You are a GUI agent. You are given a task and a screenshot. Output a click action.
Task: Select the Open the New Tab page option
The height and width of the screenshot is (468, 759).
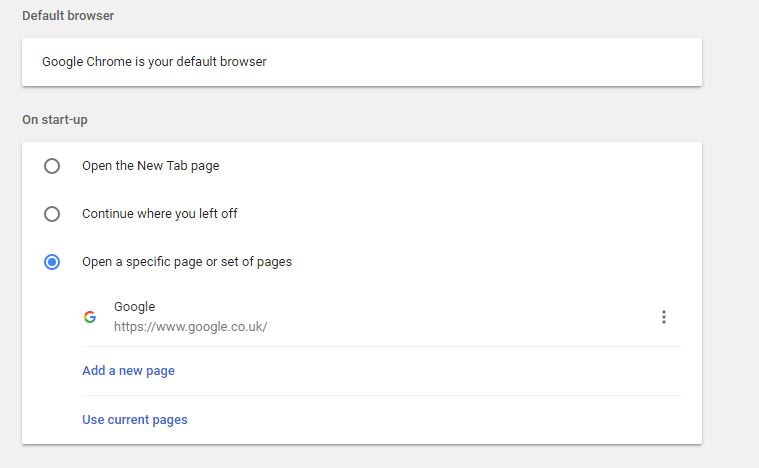click(52, 166)
